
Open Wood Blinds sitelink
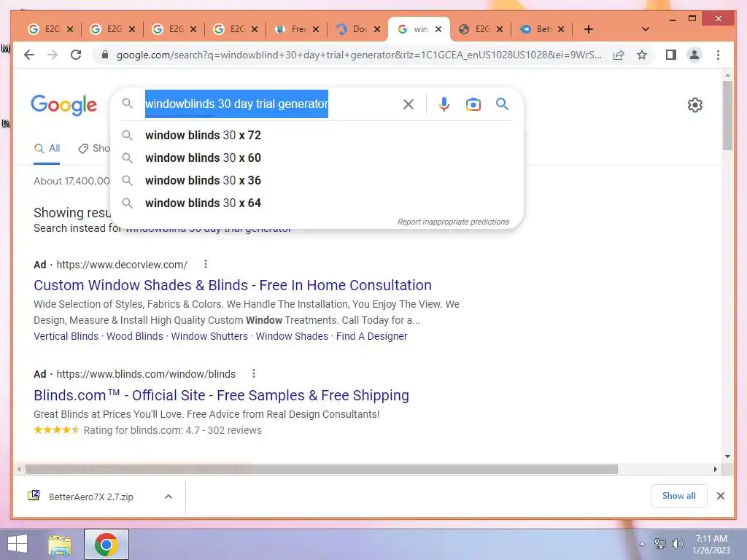(135, 336)
